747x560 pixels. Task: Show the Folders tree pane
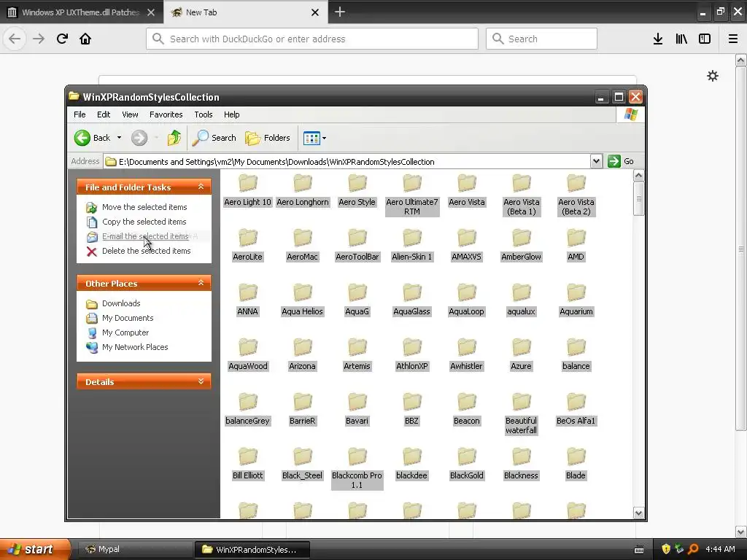pos(267,138)
